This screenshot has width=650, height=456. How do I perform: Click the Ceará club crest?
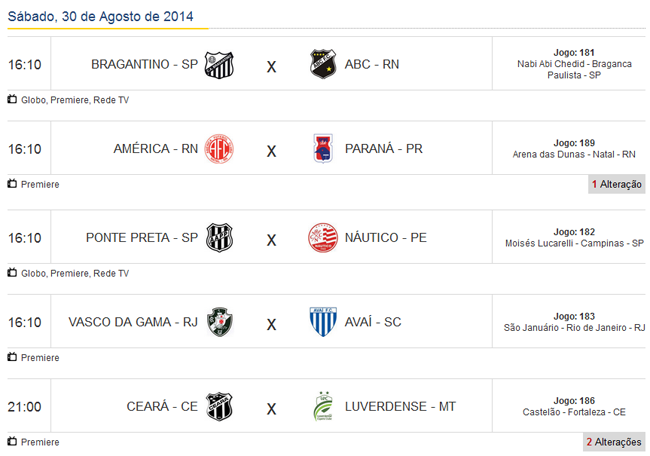click(219, 406)
